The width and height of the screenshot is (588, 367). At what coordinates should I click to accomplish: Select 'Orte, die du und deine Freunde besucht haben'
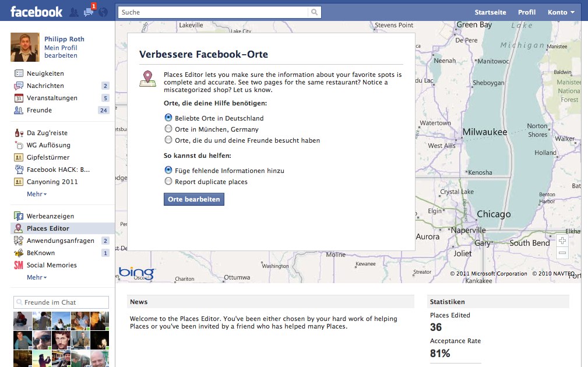pyautogui.click(x=168, y=140)
